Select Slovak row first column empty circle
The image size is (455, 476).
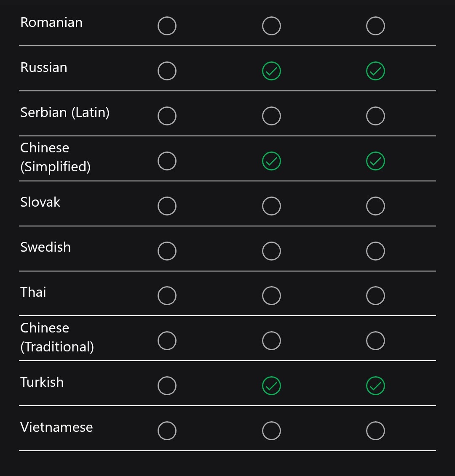[167, 206]
